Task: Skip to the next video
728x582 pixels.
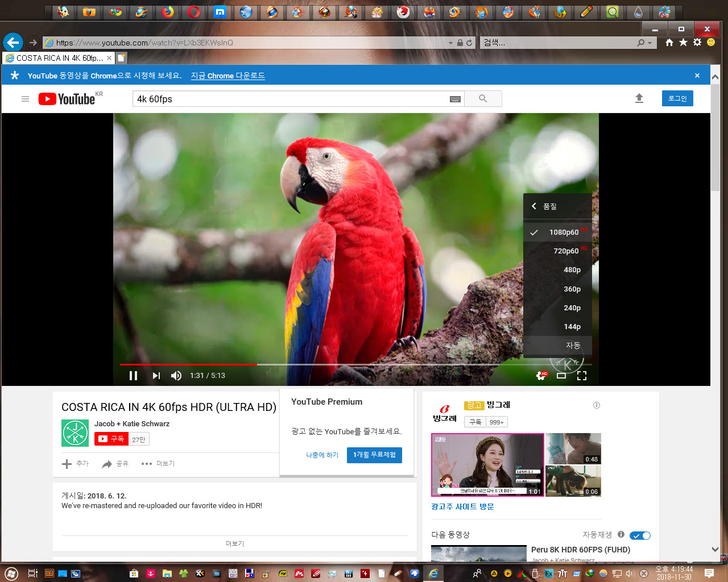Action: click(x=156, y=376)
